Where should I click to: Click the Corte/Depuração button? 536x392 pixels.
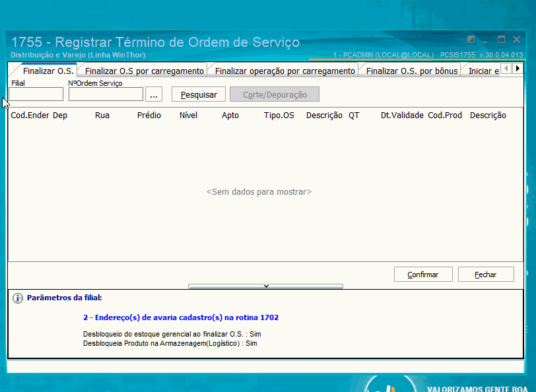[x=275, y=94]
